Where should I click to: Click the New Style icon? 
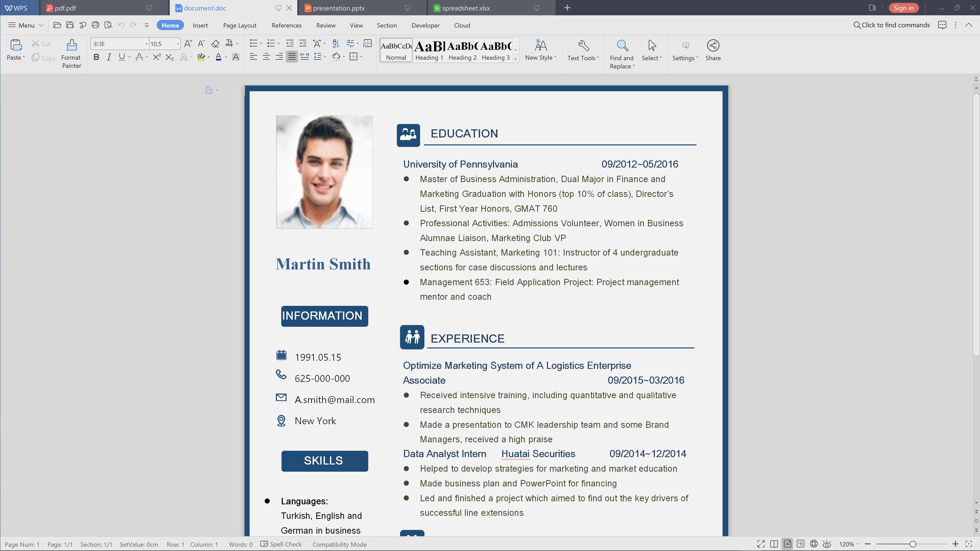point(541,45)
